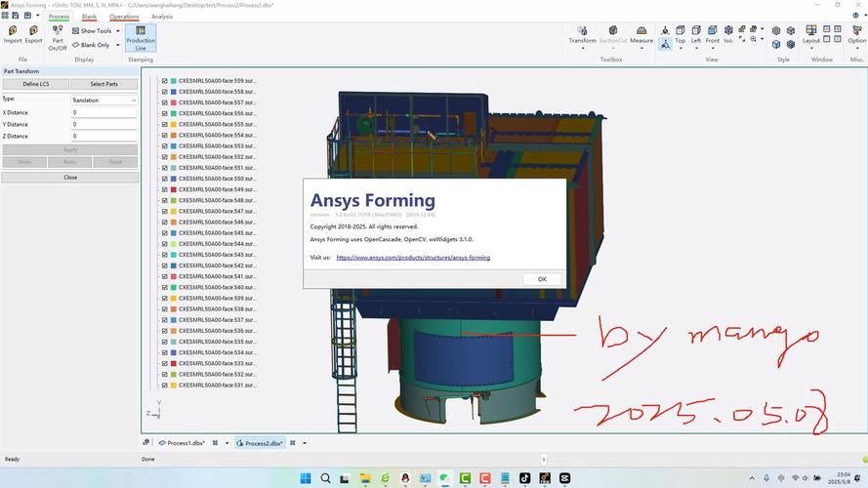Image resolution: width=868 pixels, height=488 pixels.
Task: Expand the Measure dropdown arrow
Action: pos(641,48)
